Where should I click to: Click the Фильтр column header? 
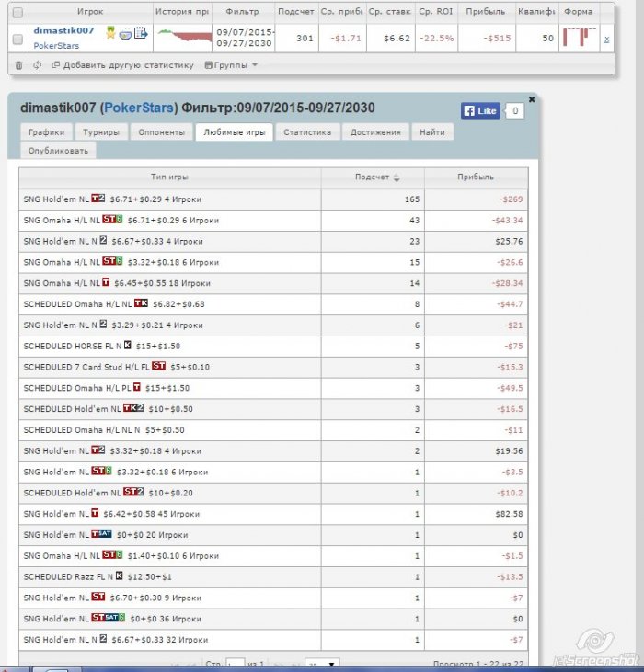243,12
